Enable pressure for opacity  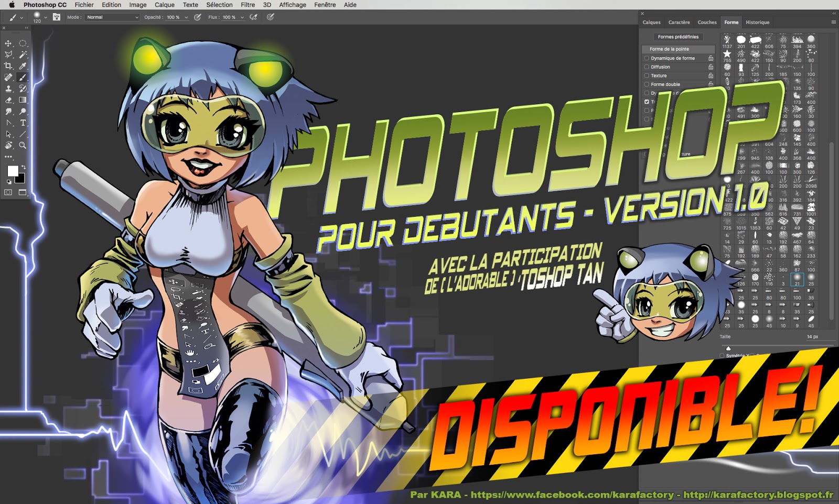(198, 17)
